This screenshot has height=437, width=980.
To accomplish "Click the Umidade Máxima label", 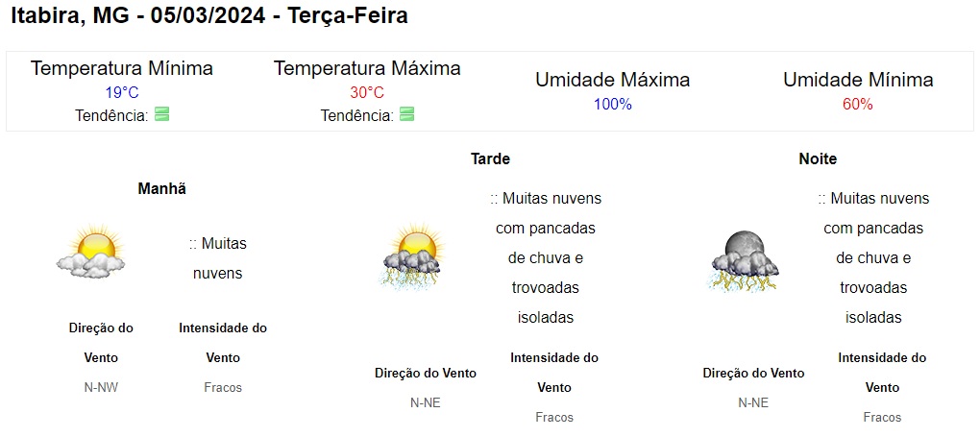I will [612, 81].
